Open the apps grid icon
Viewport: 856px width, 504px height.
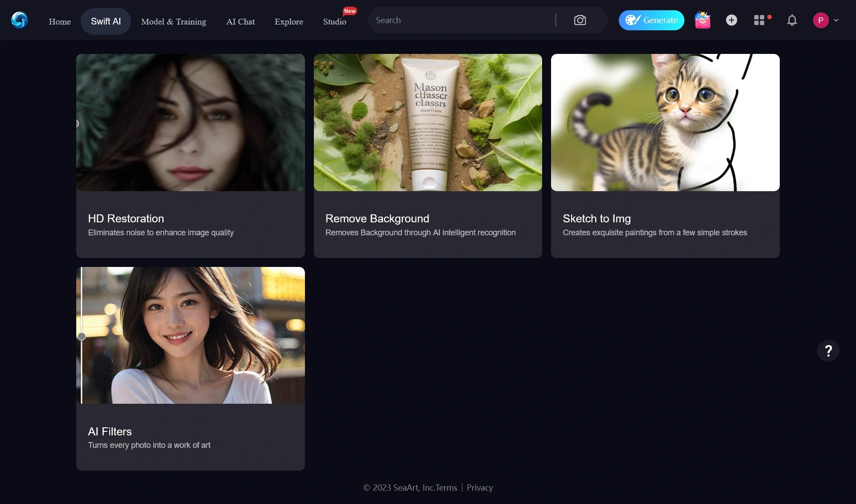760,20
